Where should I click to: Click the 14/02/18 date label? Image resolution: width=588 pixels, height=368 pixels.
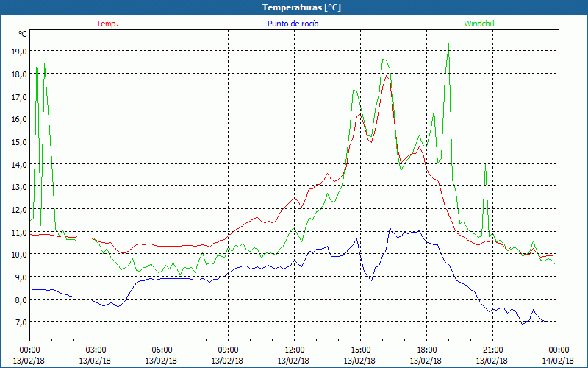pos(558,361)
